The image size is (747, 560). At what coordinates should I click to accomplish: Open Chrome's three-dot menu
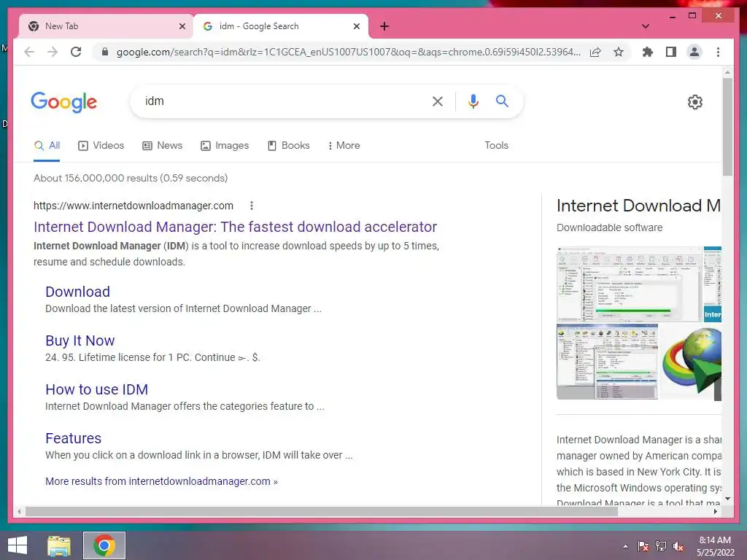tap(718, 52)
